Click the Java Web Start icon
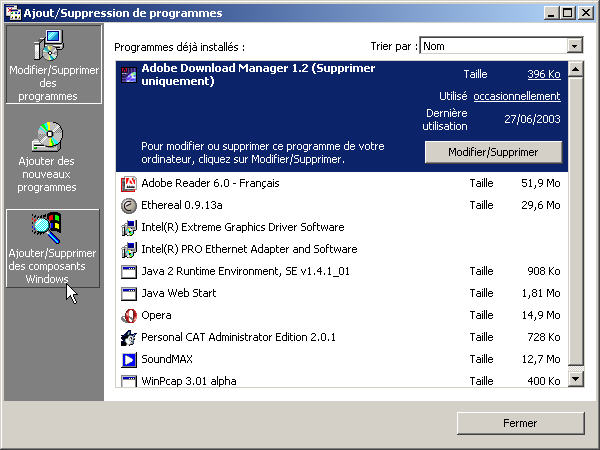This screenshot has width=600, height=450. pyautogui.click(x=129, y=293)
